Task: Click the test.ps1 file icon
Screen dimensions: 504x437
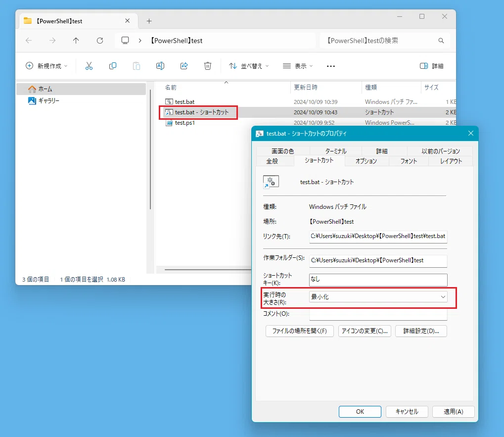Action: (x=169, y=123)
